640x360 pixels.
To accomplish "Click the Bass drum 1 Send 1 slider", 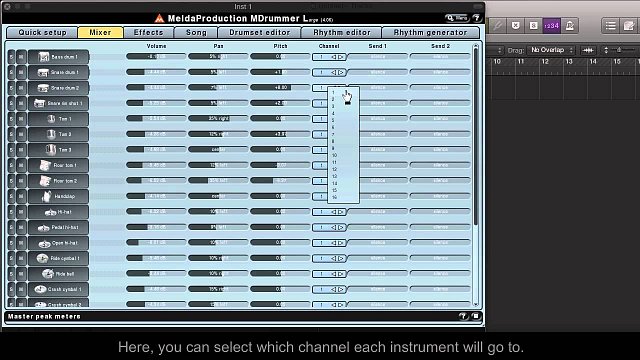I will point(378,57).
